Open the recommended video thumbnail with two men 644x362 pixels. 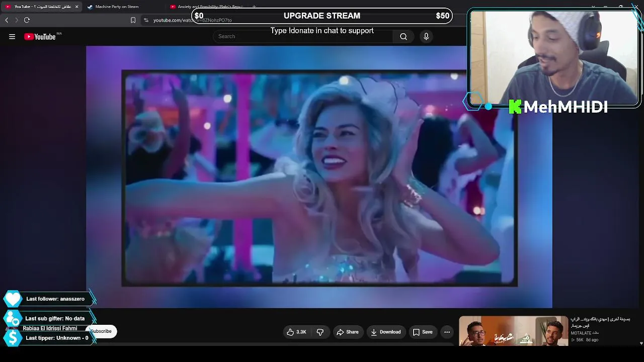pyautogui.click(x=514, y=331)
